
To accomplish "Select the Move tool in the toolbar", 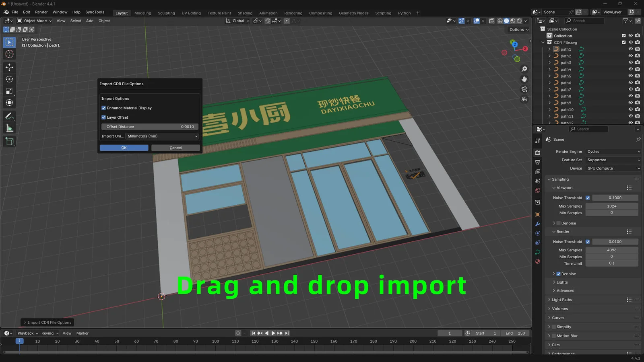I will [x=9, y=68].
